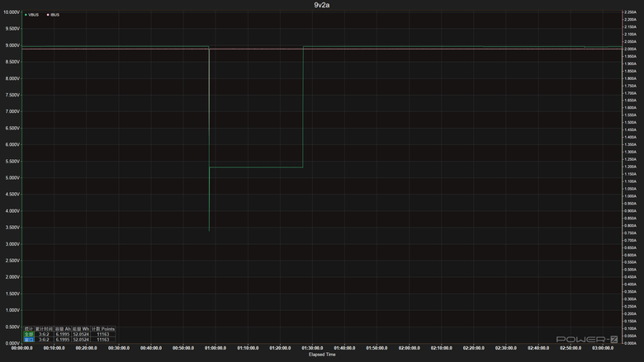Click the 2.000A current axis label
Screen dimensions: 644x362
click(630, 49)
